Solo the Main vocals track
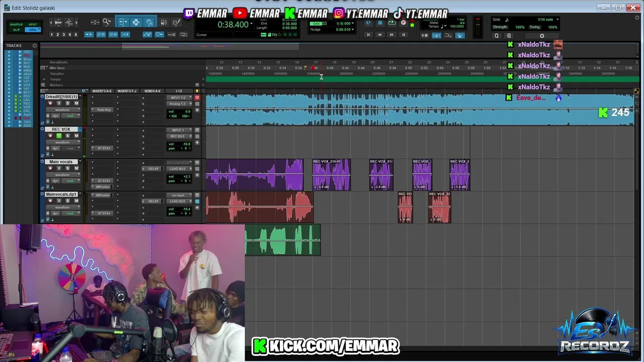The image size is (644, 362). click(67, 168)
